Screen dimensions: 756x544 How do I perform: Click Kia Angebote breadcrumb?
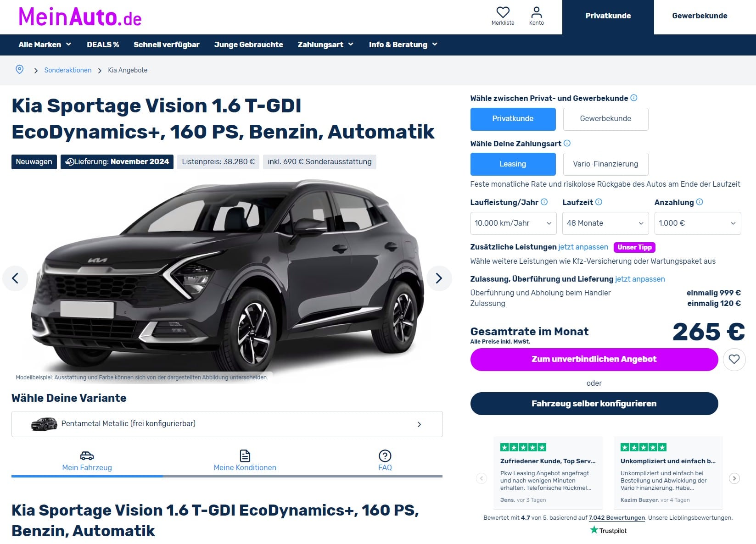pyautogui.click(x=128, y=70)
